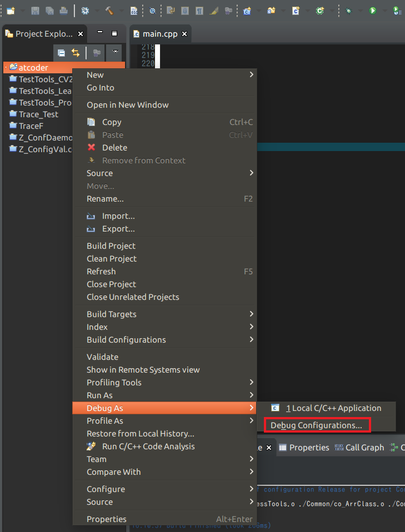Run the application with the green Run icon
405x532 pixels.
pyautogui.click(x=372, y=10)
